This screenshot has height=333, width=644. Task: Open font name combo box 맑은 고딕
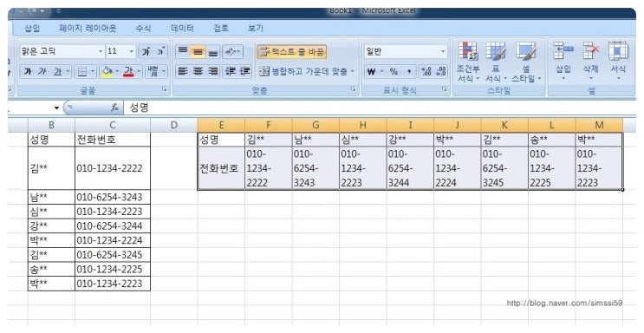pyautogui.click(x=62, y=51)
